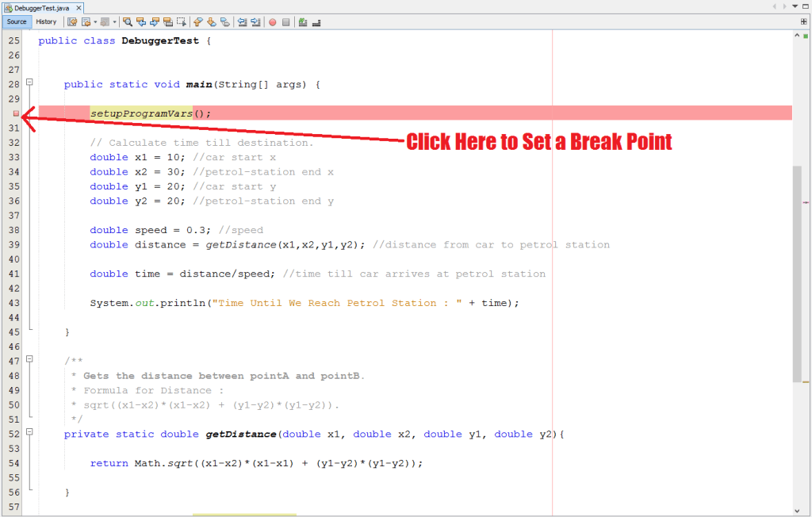Click the Find Next Occurrence arrow icon
The height and width of the screenshot is (517, 812).
click(x=154, y=23)
